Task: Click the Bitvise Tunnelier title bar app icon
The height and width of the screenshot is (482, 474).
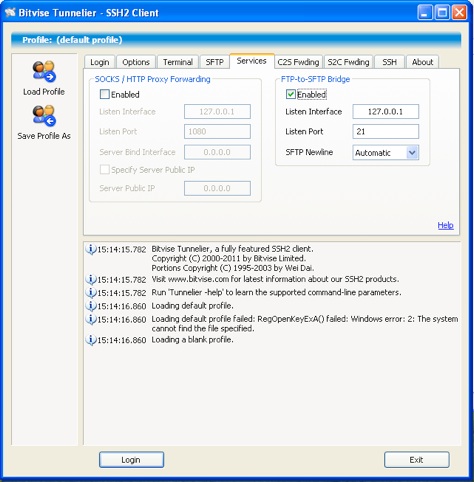Action: [x=10, y=13]
